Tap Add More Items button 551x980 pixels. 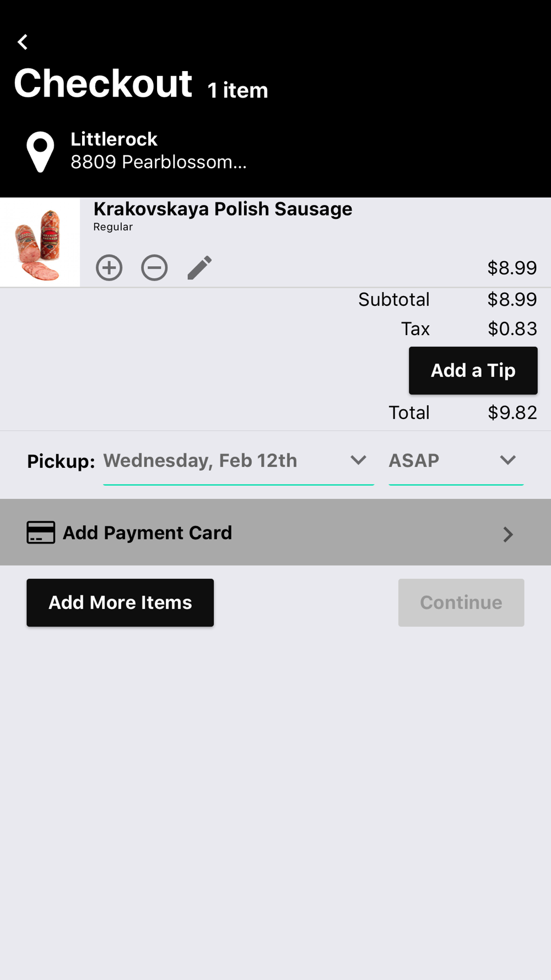tap(120, 602)
